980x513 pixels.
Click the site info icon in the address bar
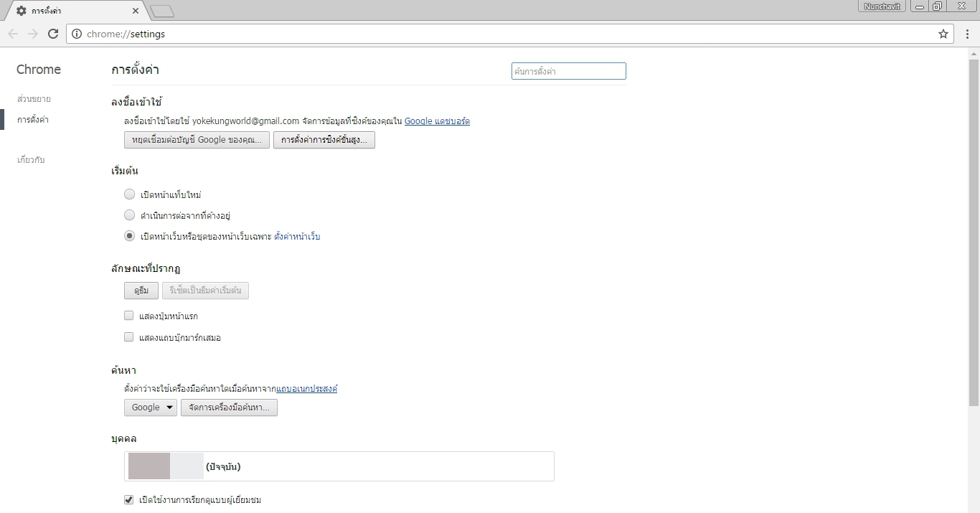(x=77, y=34)
